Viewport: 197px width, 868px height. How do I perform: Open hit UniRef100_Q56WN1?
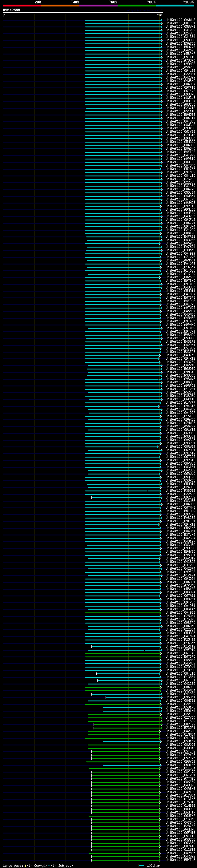180,26
